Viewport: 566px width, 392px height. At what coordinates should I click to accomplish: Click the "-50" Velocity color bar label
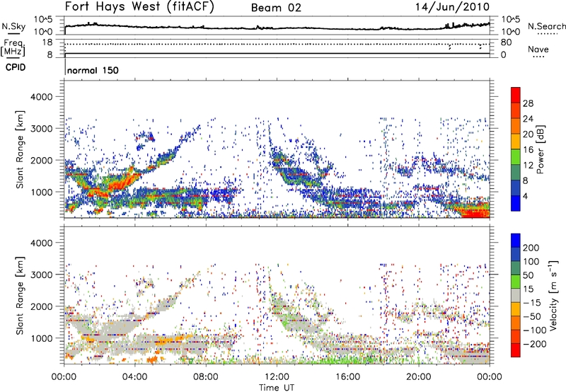click(532, 316)
